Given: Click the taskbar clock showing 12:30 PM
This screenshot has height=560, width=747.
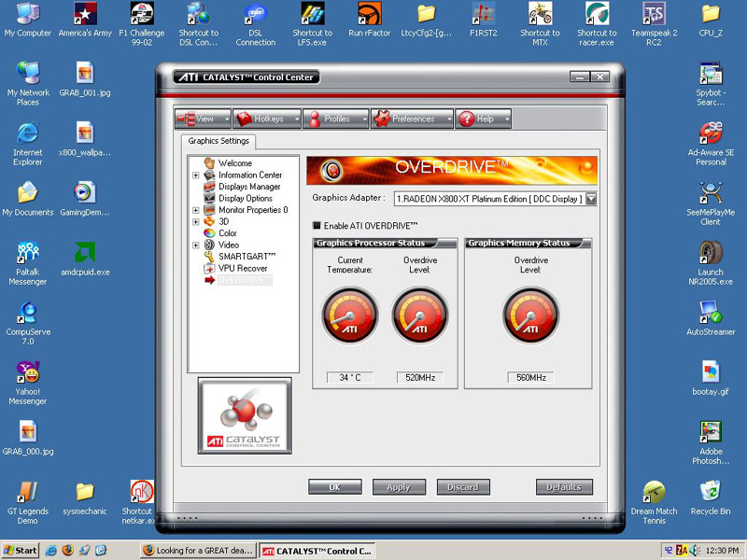Looking at the screenshot, I should click(x=722, y=551).
